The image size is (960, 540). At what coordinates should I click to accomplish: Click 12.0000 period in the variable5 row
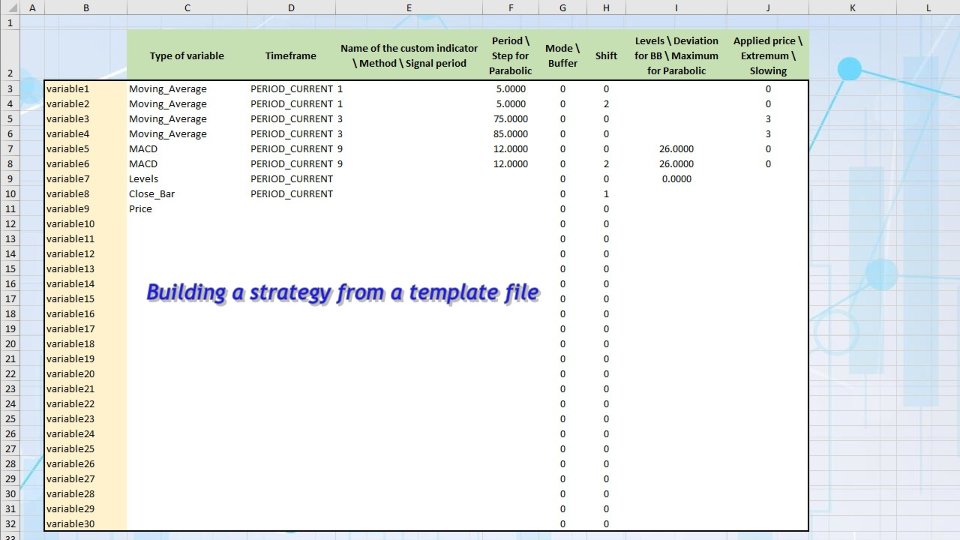511,149
